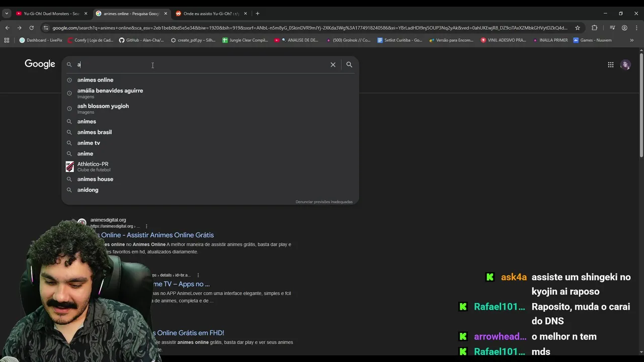Viewport: 644px width, 362px height.
Task: Select the 'animes house' suggestion
Action: coord(210,179)
